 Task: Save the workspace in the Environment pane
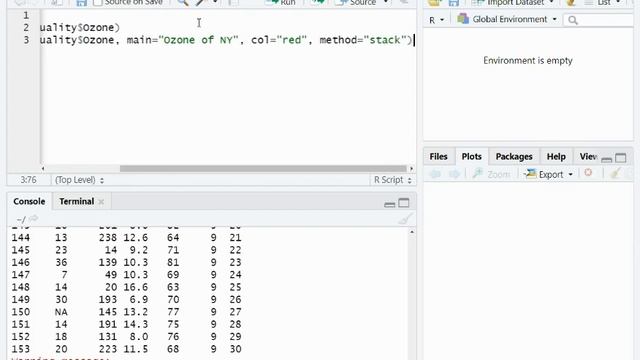(x=454, y=2)
